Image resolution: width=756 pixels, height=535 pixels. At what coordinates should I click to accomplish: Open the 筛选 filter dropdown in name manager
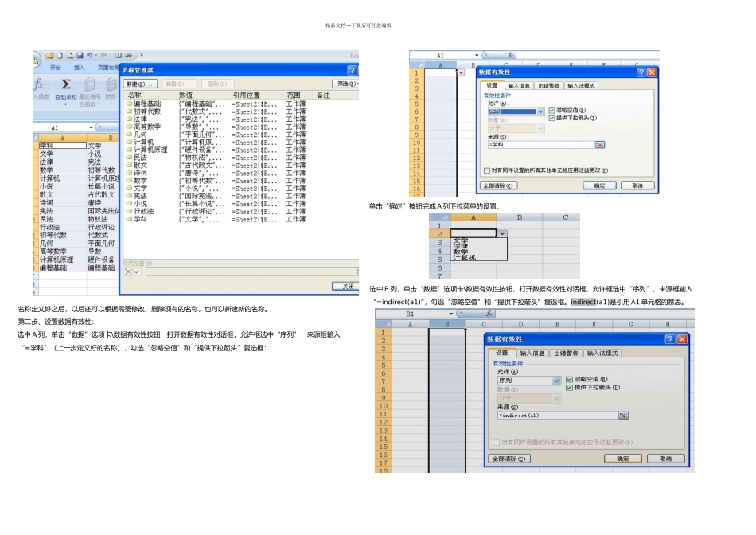[346, 84]
